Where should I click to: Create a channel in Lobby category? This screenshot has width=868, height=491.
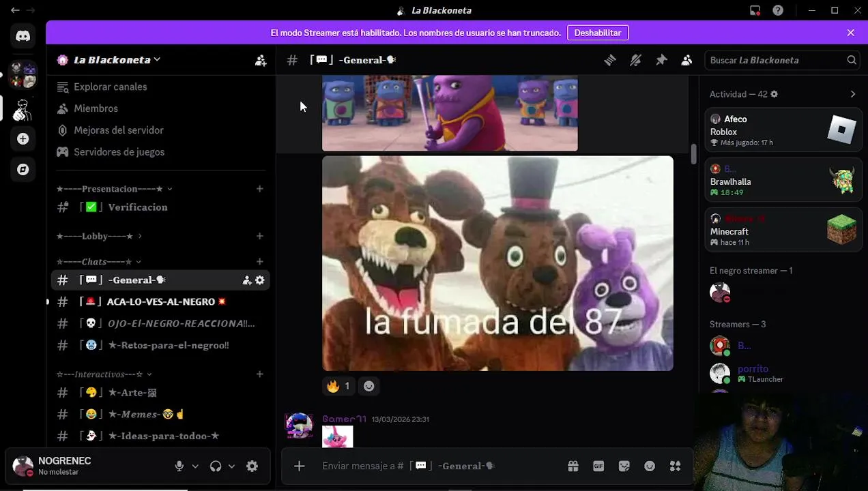click(259, 236)
